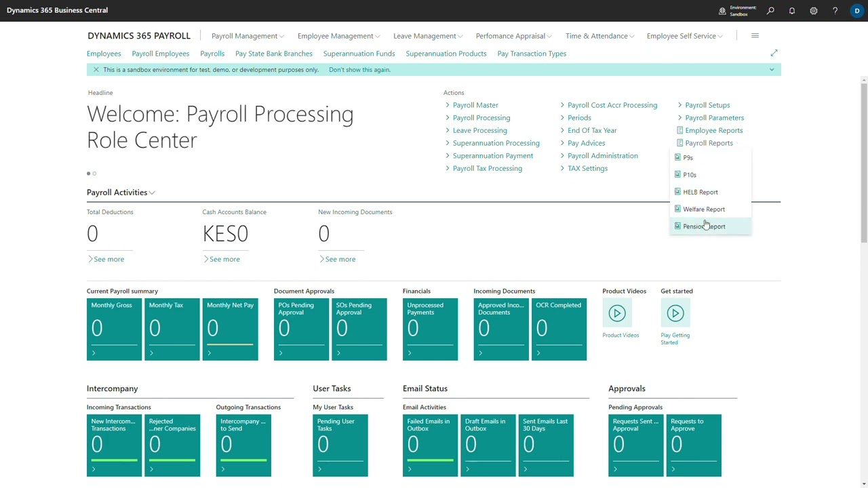Expand the Payroll Setups action group
This screenshot has width=868, height=488.
coord(704,105)
